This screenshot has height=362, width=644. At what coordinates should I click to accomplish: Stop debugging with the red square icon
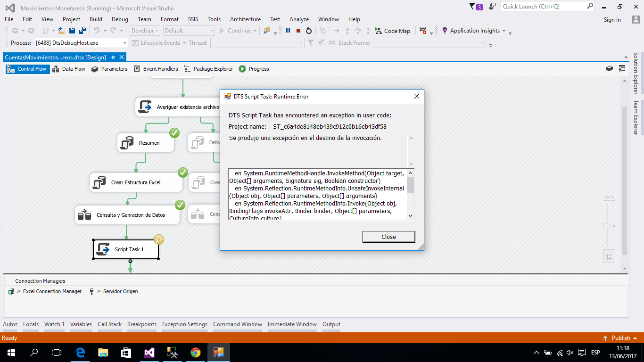pos(297,31)
